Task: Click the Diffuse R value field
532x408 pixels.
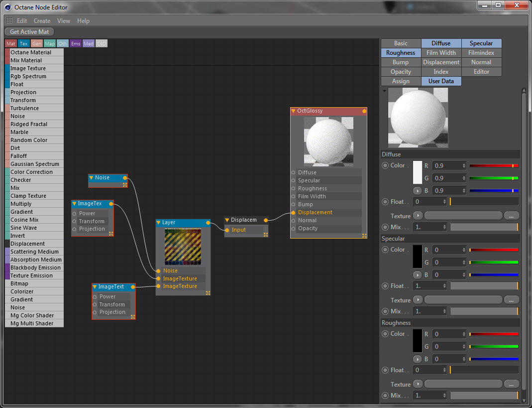Action: click(x=449, y=166)
